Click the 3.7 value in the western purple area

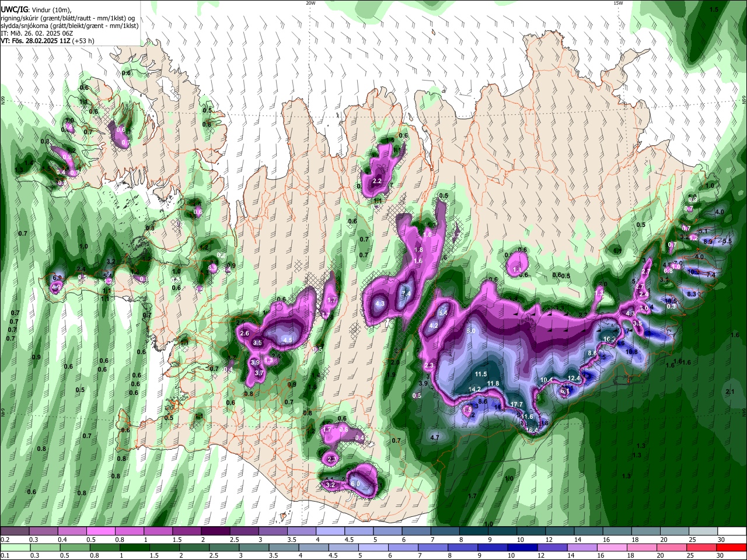(x=260, y=373)
